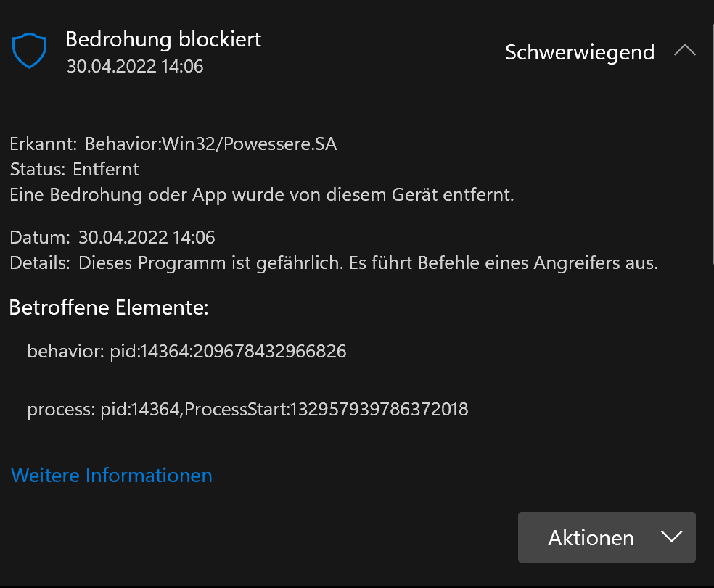This screenshot has width=714, height=588.
Task: Select the behavior pid:14364 entry
Action: [186, 352]
